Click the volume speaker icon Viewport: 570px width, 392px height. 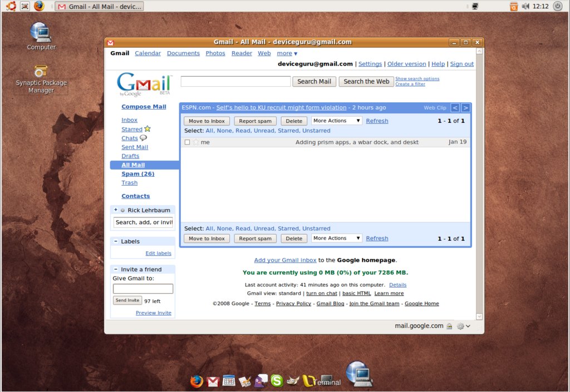525,6
